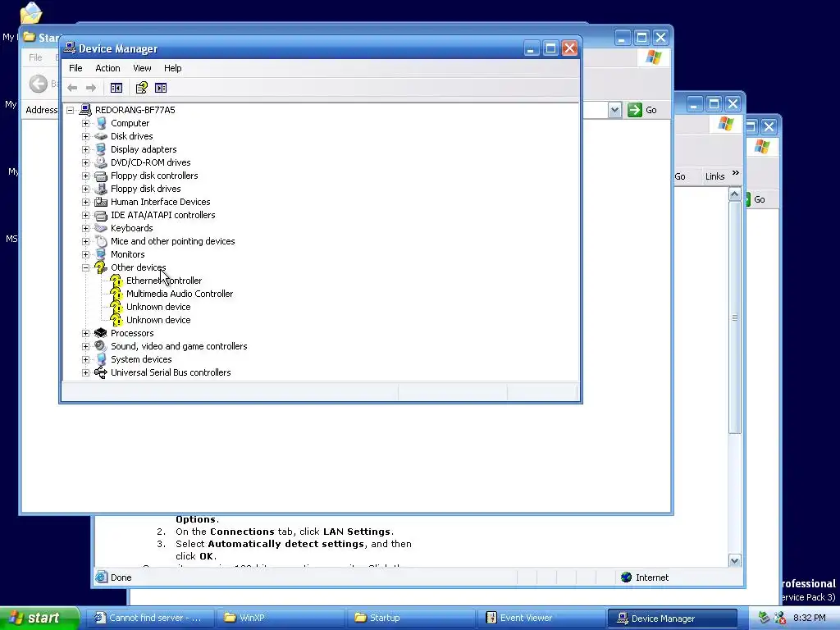Select the Multimedia Audio Controller warning icon
840x630 pixels.
pyautogui.click(x=116, y=294)
